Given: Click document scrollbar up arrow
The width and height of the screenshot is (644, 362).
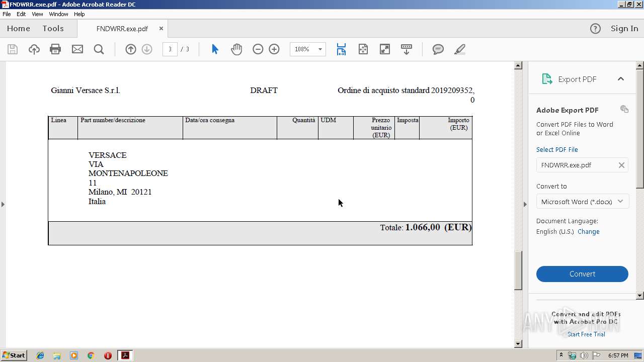Looking at the screenshot, I should pyautogui.click(x=518, y=65).
